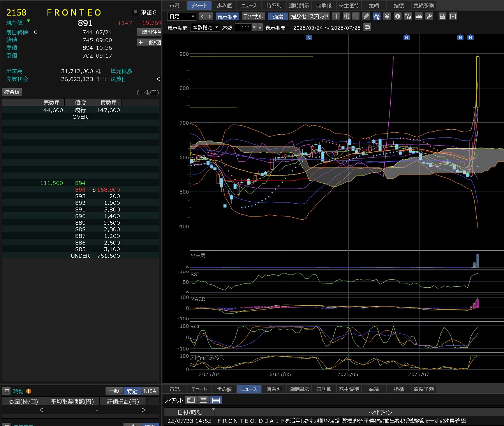Switch lower panel to チャート tab

[x=199, y=389]
